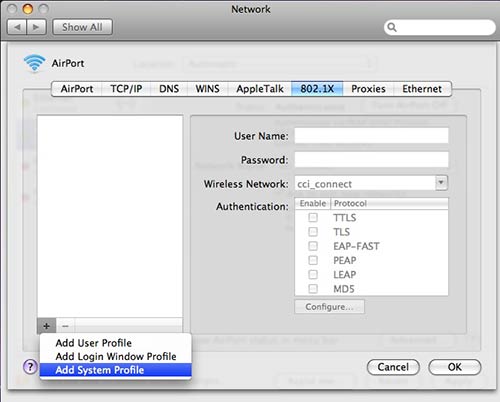
Task: Choose Add User Profile menu item
Action: 115,343
